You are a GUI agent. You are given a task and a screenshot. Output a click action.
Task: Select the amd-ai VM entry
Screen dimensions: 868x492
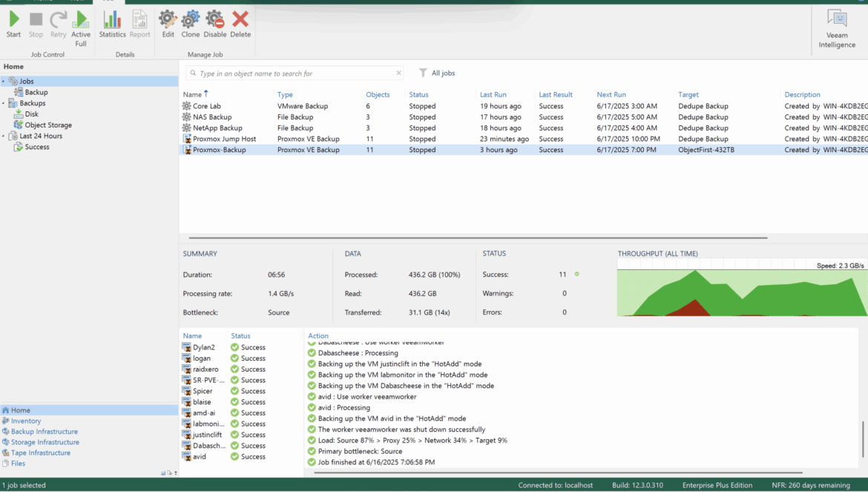204,413
